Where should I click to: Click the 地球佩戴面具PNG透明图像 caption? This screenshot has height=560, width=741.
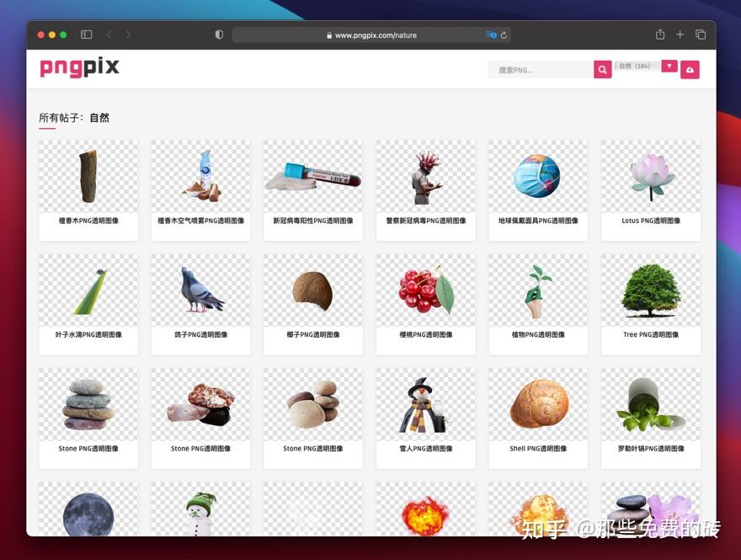pyautogui.click(x=538, y=221)
